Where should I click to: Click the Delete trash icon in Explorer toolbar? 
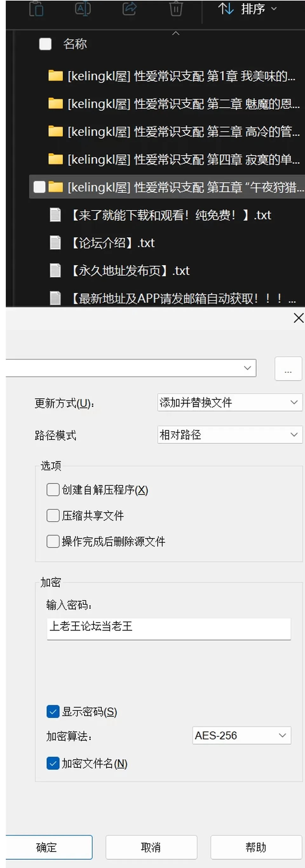(x=176, y=9)
